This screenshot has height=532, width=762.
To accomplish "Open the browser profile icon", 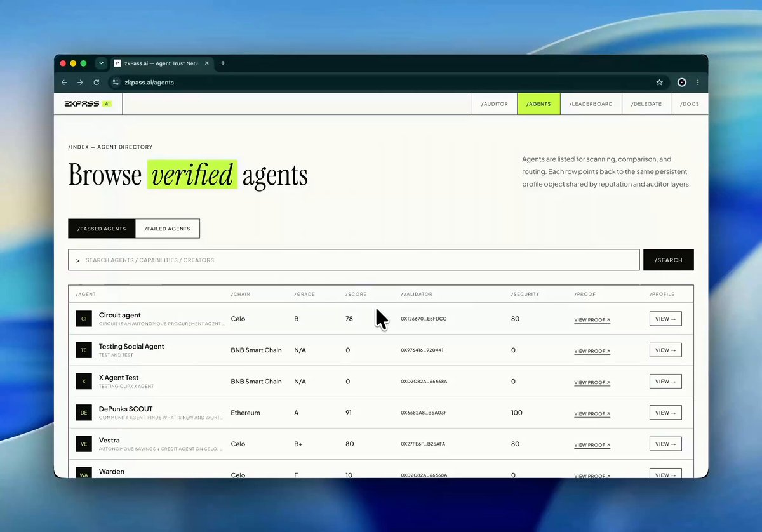I will (x=682, y=83).
